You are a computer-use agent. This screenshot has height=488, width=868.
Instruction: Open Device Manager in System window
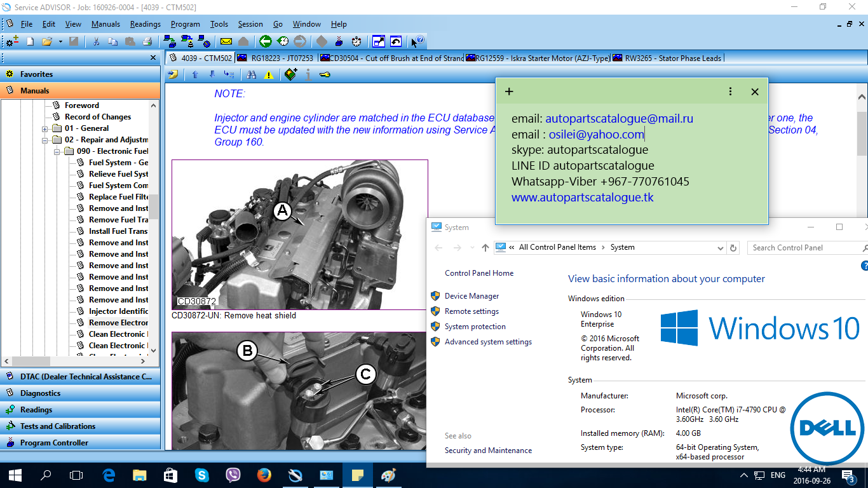(471, 296)
